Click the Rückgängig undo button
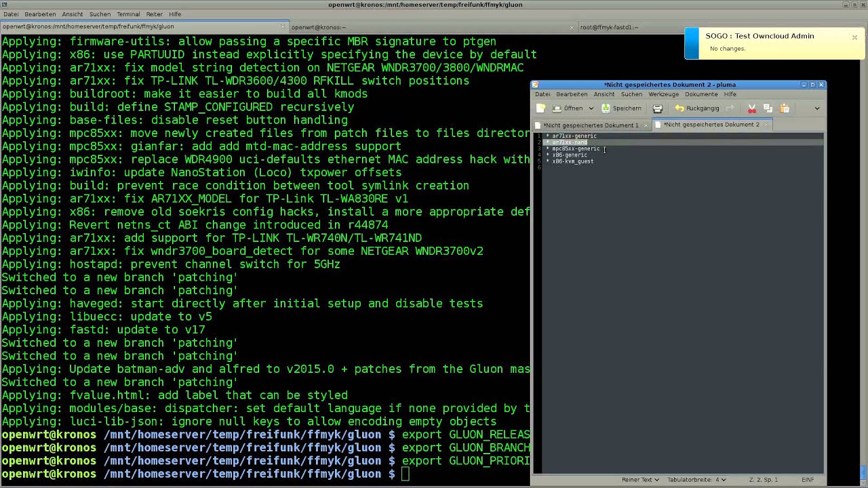Image resolution: width=868 pixels, height=488 pixels. (696, 108)
